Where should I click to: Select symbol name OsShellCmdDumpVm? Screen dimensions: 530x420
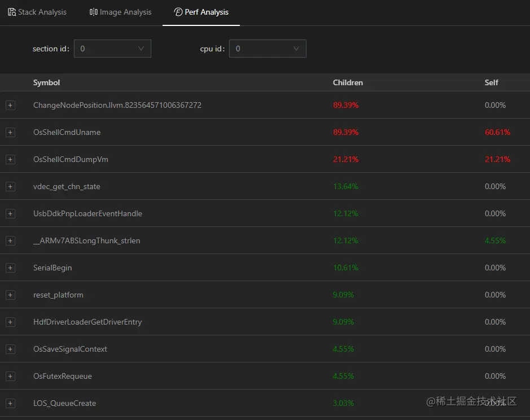point(71,159)
